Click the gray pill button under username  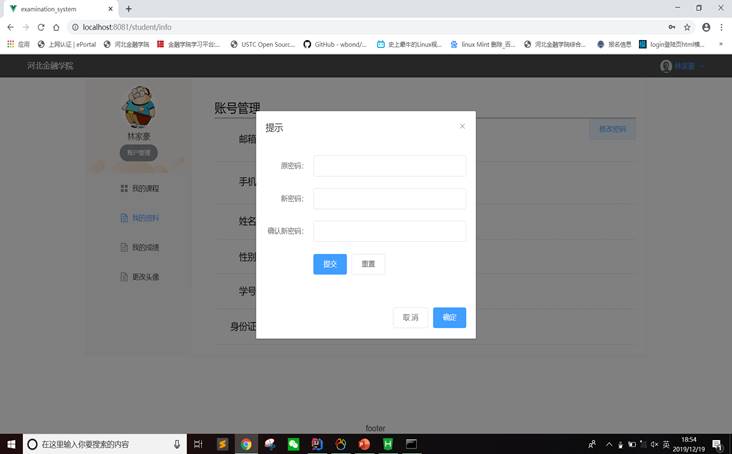(x=139, y=153)
